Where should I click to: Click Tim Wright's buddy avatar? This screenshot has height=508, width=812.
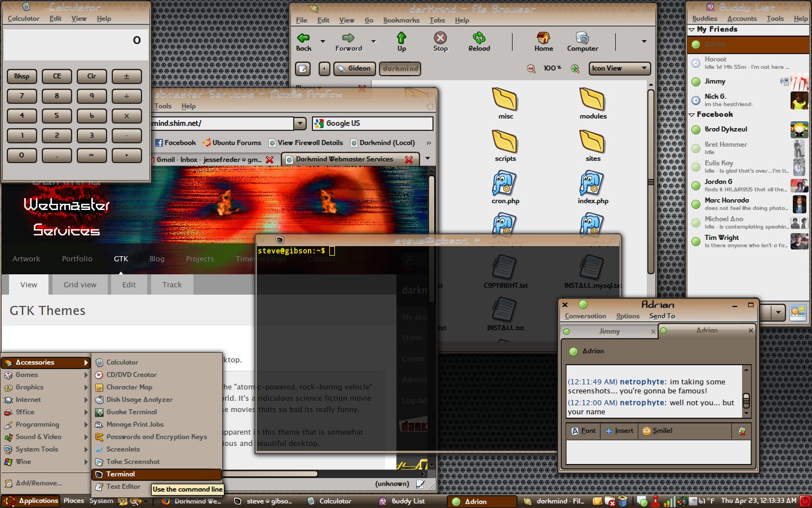(799, 242)
